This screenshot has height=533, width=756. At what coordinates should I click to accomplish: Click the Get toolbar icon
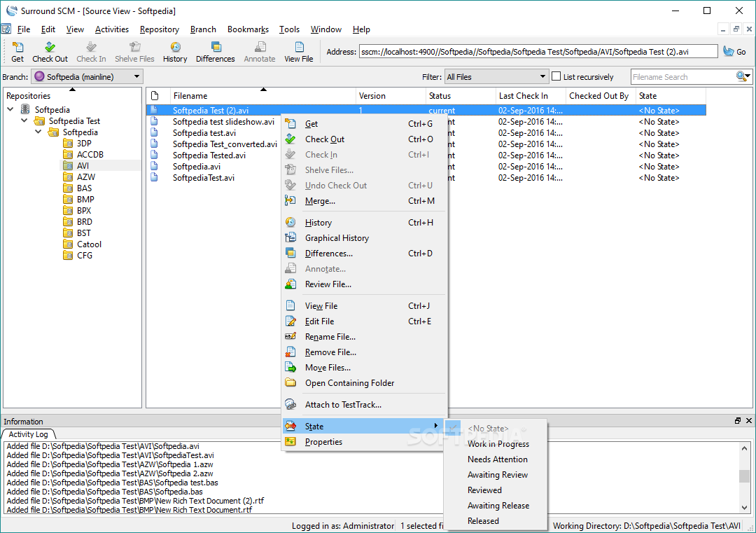pos(17,52)
